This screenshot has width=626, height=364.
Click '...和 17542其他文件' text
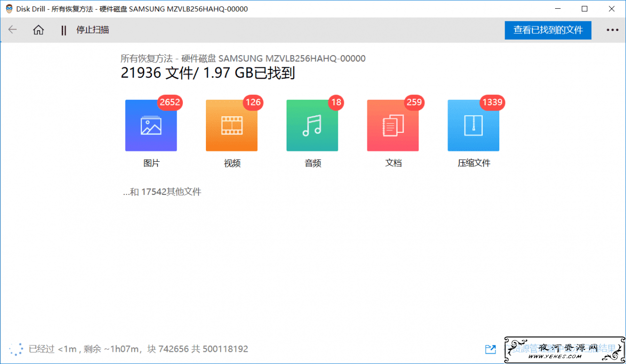click(x=162, y=192)
